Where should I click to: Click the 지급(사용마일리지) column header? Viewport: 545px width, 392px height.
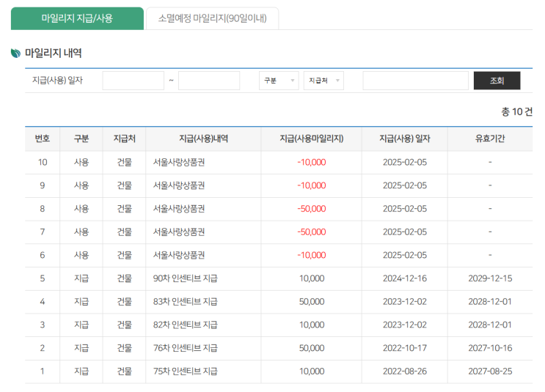tap(312, 139)
